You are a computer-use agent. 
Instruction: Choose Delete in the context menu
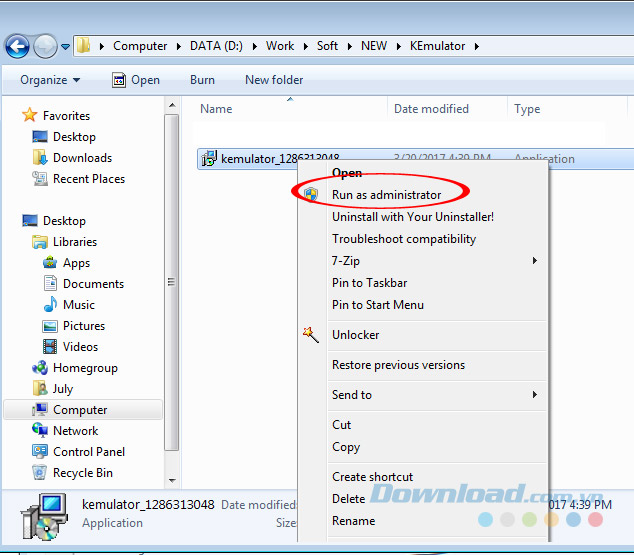[x=348, y=499]
